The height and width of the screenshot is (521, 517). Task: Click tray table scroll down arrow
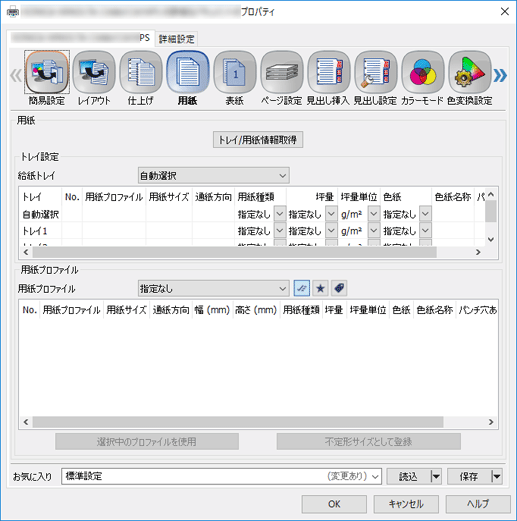coord(491,239)
